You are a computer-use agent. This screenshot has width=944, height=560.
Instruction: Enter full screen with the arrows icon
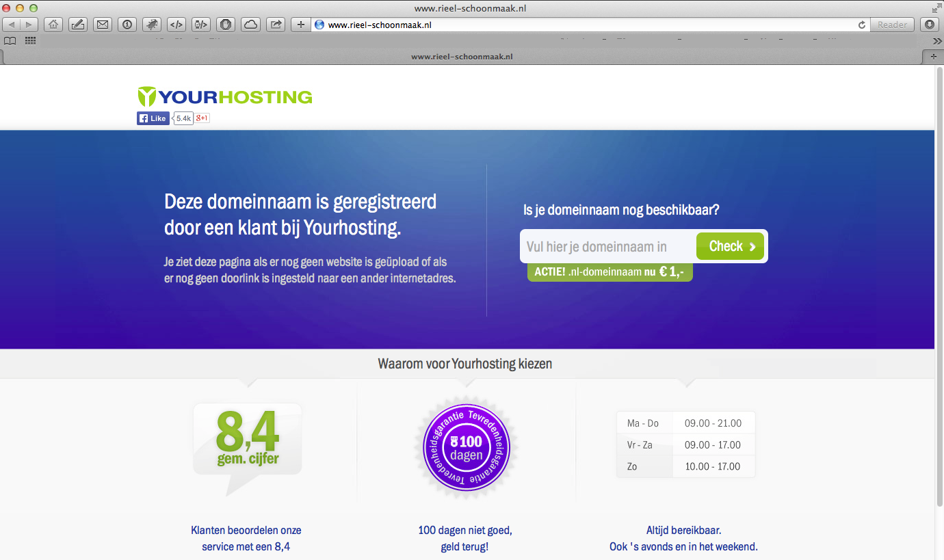pos(936,8)
